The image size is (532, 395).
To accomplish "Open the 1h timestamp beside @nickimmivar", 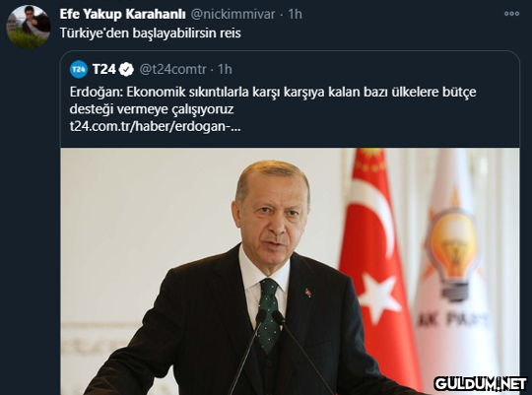I will tap(295, 14).
